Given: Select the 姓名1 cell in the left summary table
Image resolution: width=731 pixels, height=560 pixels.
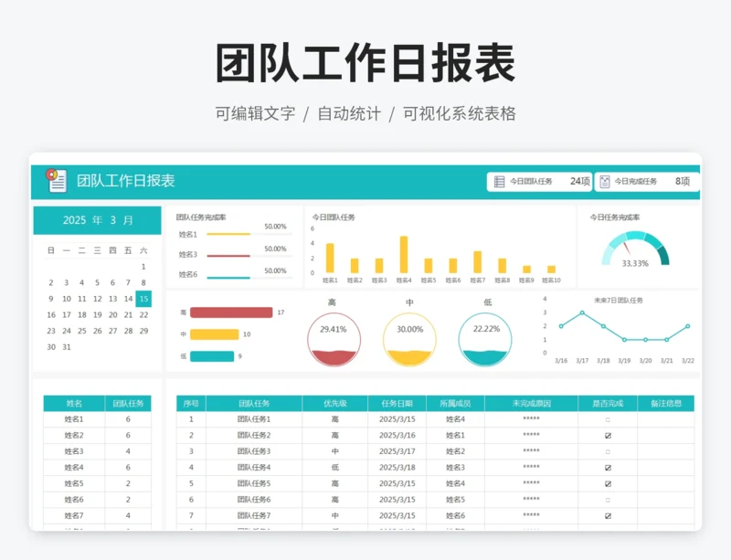Looking at the screenshot, I should click(x=74, y=419).
